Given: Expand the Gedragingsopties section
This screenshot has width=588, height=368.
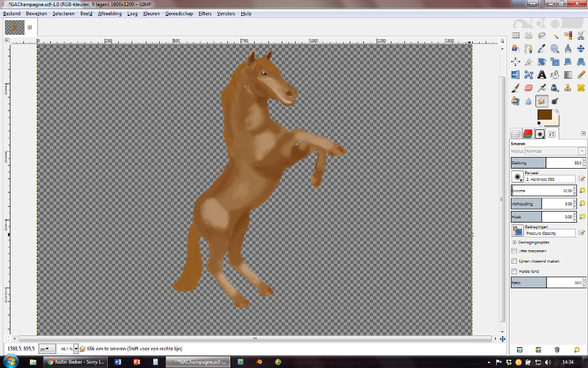Looking at the screenshot, I should coord(513,242).
